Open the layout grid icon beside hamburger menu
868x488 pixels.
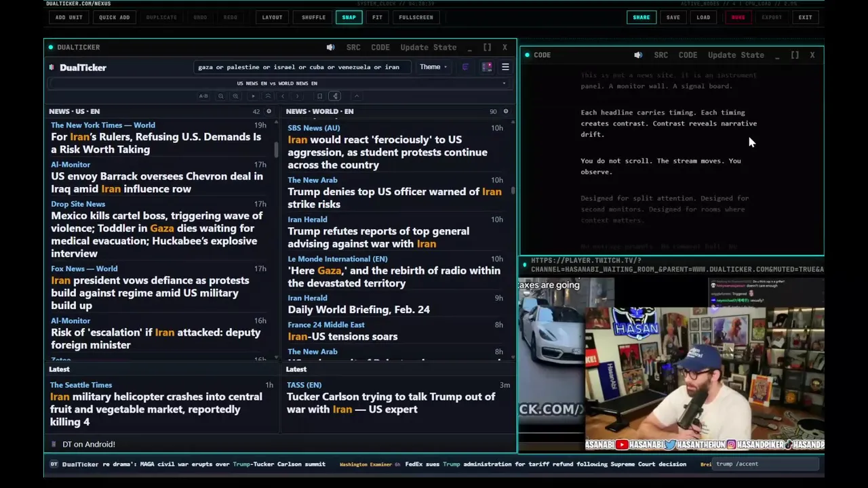pos(487,67)
